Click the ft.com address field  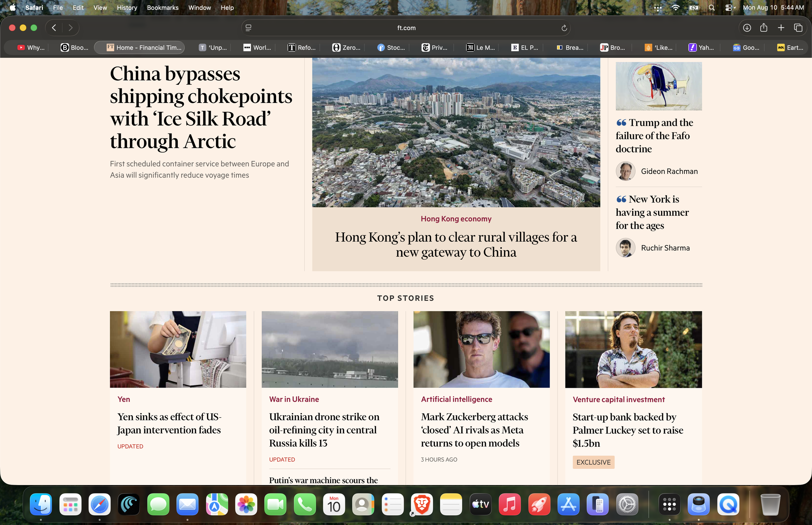point(406,28)
